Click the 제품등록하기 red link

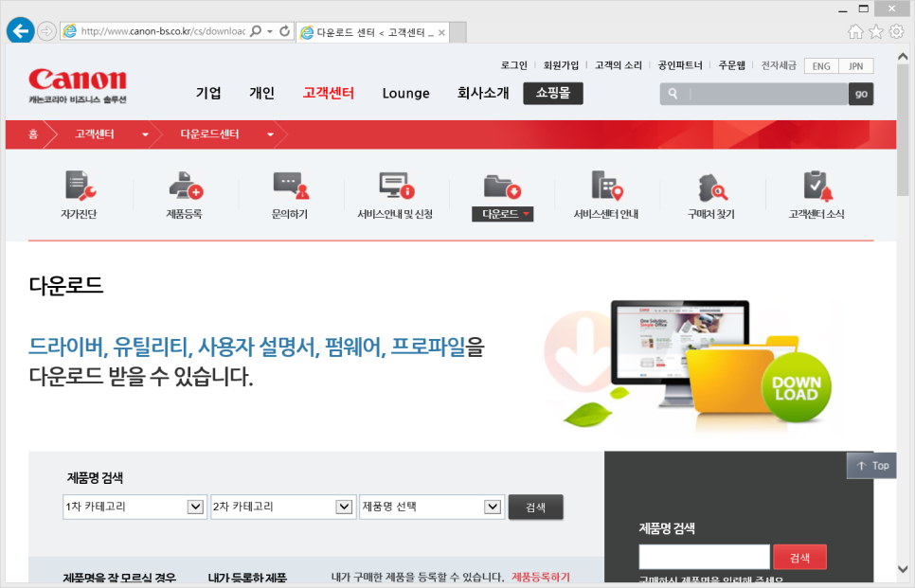pyautogui.click(x=541, y=577)
